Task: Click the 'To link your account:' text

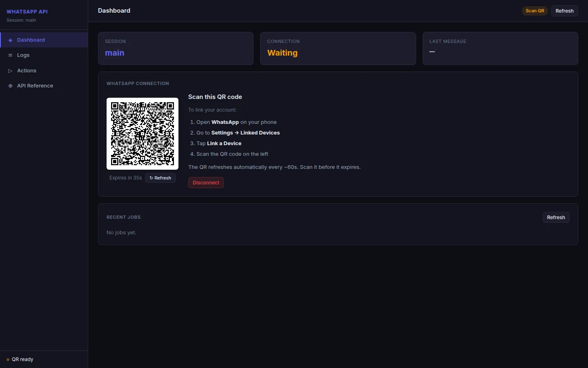Action: 212,110
